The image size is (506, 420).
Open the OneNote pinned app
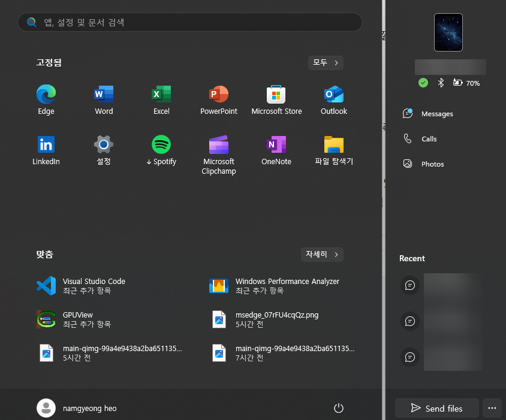[x=276, y=150]
